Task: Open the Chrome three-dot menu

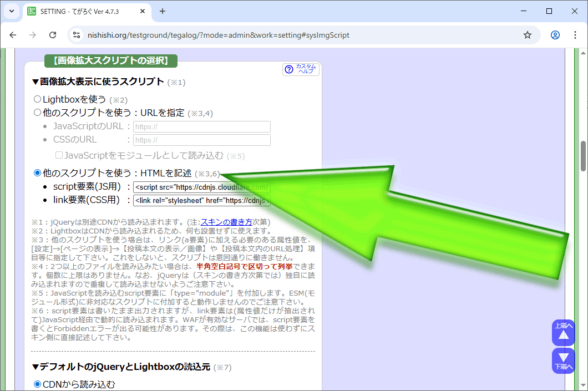Action: [574, 35]
